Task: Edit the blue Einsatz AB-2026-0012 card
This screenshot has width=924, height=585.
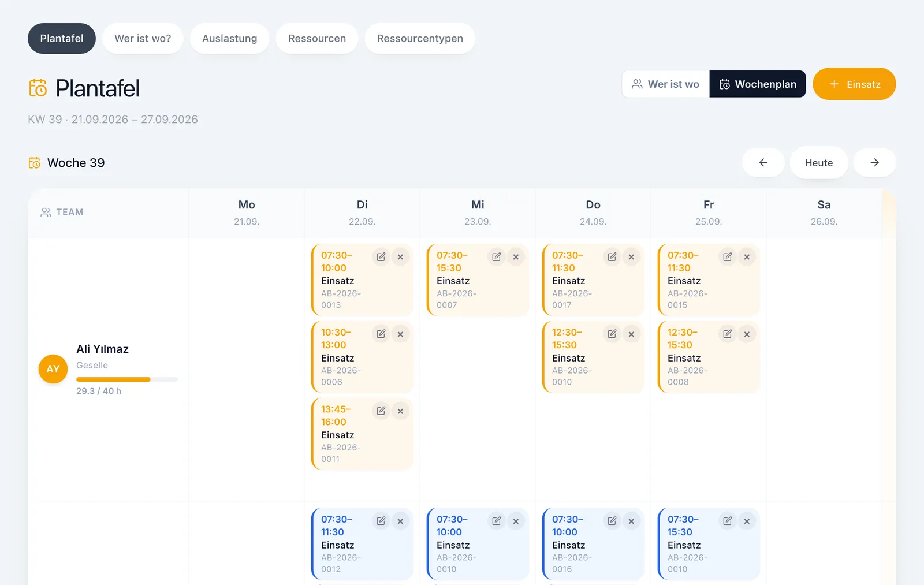Action: [381, 521]
